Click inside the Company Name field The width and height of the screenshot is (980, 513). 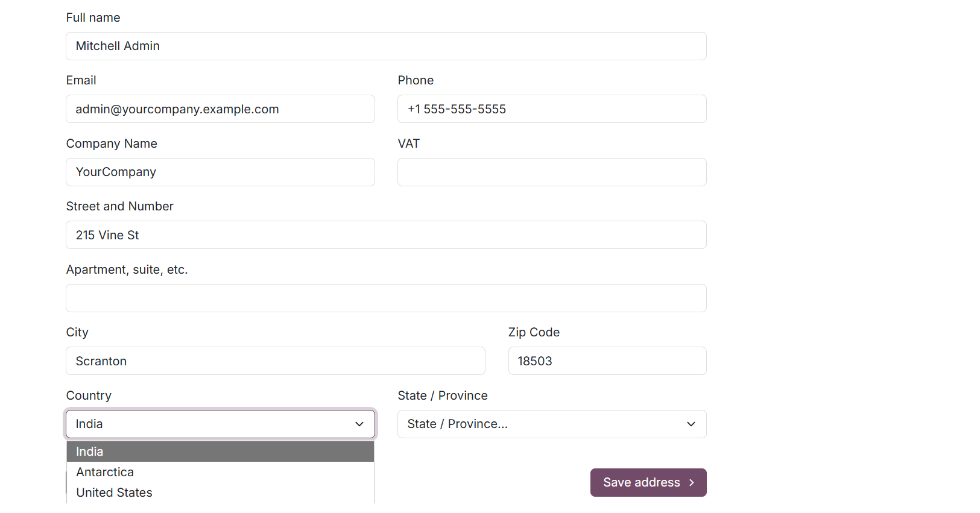[220, 172]
